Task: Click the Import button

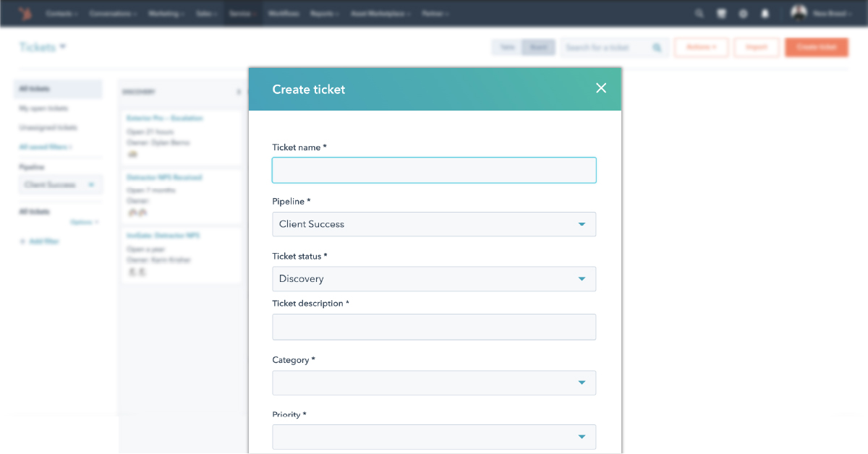Action: tap(756, 48)
